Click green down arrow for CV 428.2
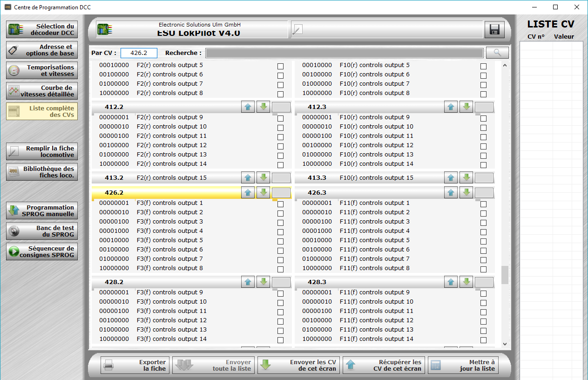This screenshot has height=380, width=588. tap(263, 282)
